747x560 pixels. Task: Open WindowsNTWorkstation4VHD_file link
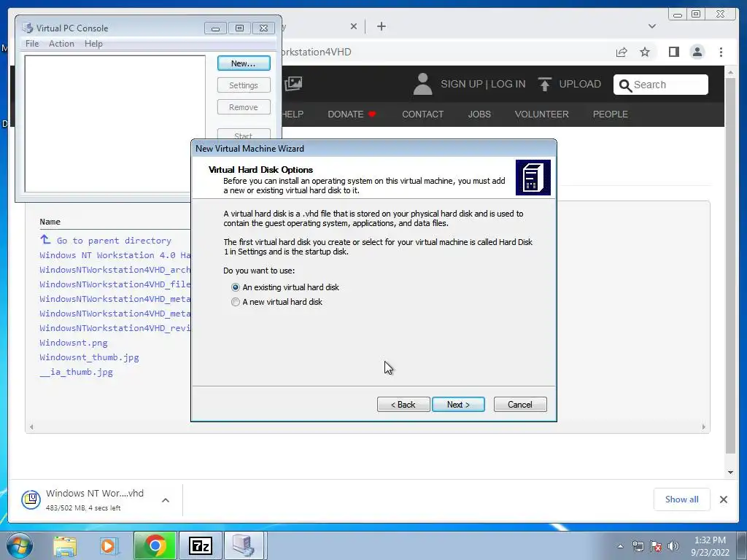(x=115, y=284)
